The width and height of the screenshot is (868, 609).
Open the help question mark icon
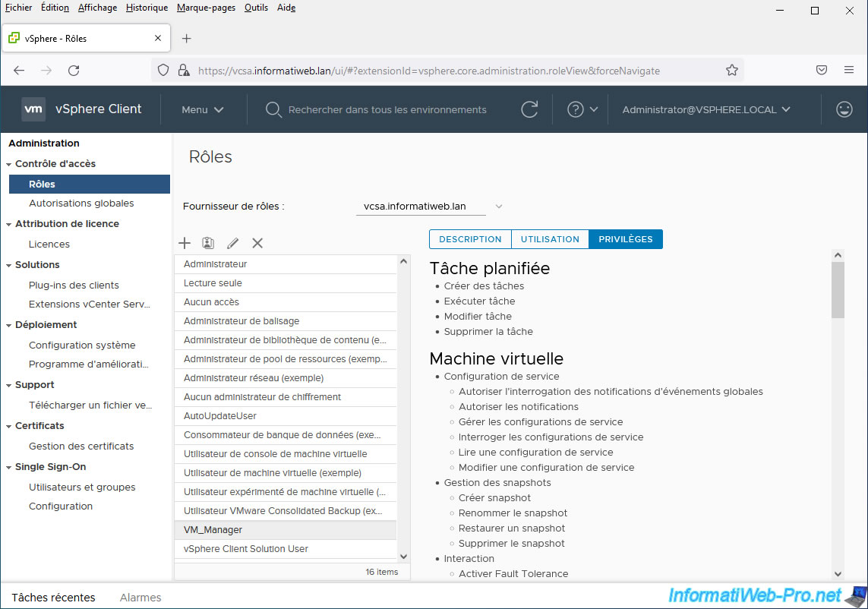coord(575,109)
